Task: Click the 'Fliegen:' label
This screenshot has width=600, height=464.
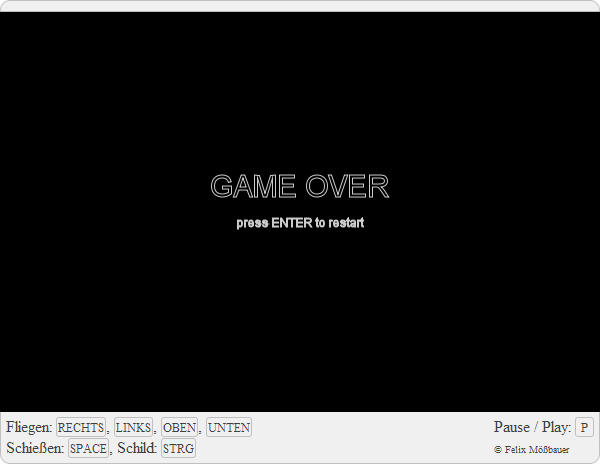Action: coord(29,427)
